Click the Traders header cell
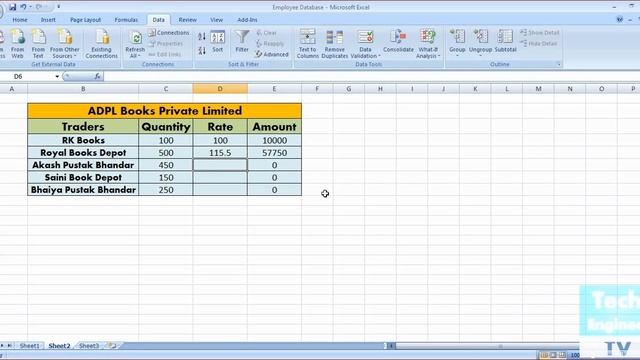Screen dimensions: 640x360 click(83, 127)
